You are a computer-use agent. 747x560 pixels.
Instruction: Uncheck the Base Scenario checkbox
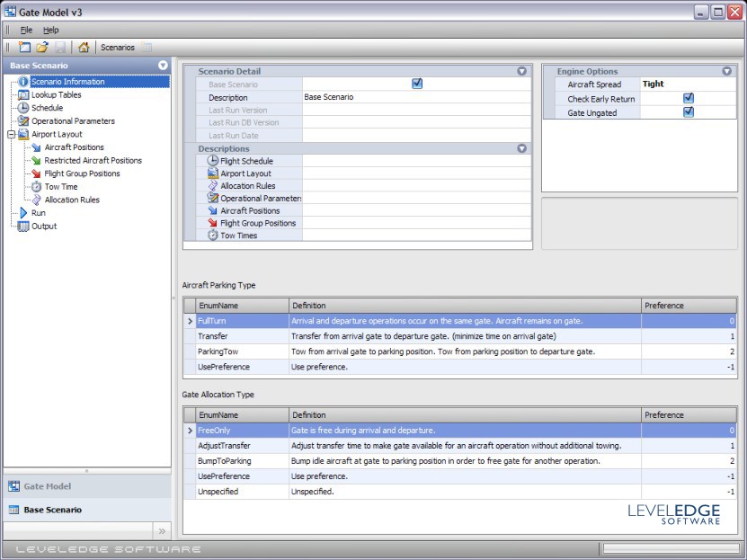point(417,84)
